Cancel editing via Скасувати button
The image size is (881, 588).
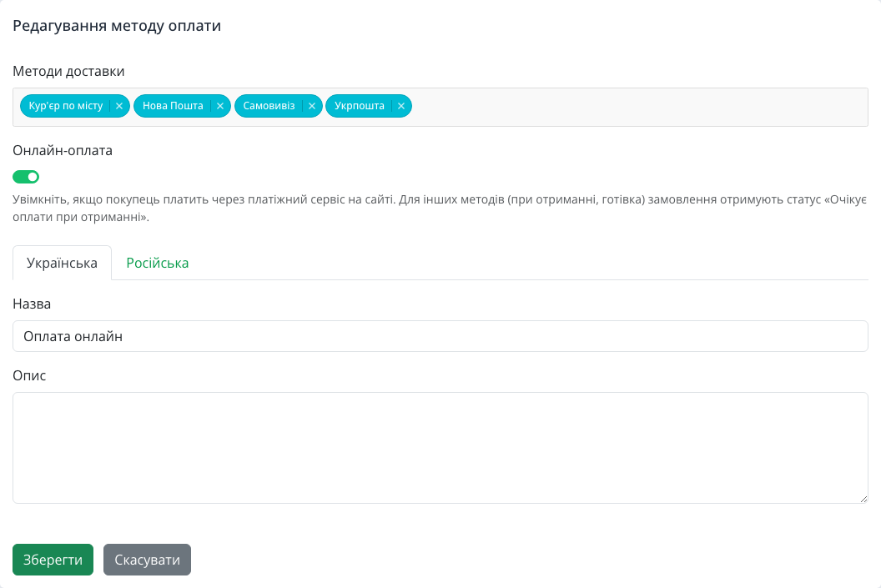click(x=147, y=560)
